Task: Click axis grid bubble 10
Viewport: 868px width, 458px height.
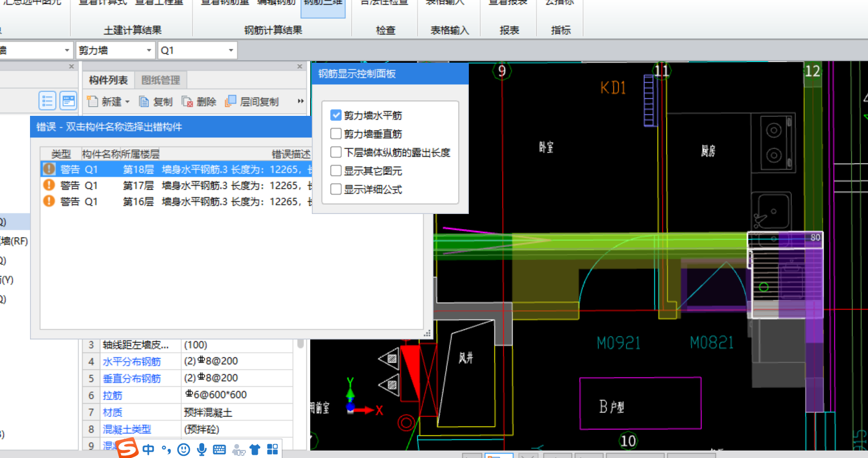Action: 628,441
